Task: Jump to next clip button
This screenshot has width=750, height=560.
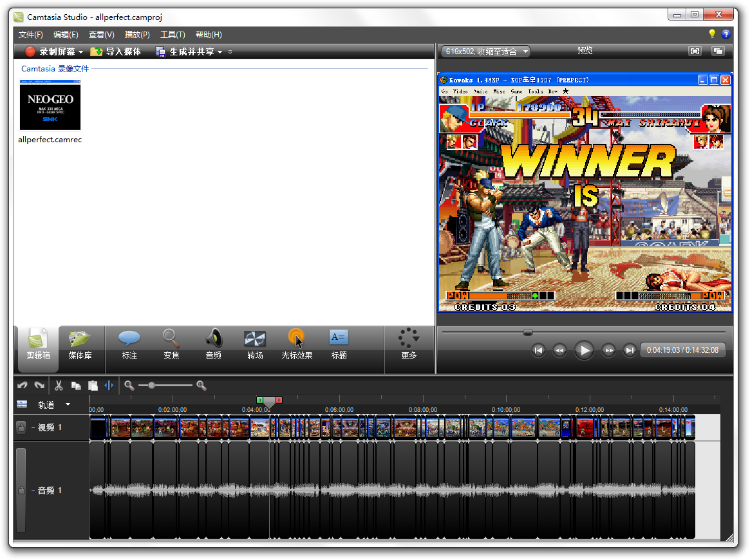Action: point(630,351)
